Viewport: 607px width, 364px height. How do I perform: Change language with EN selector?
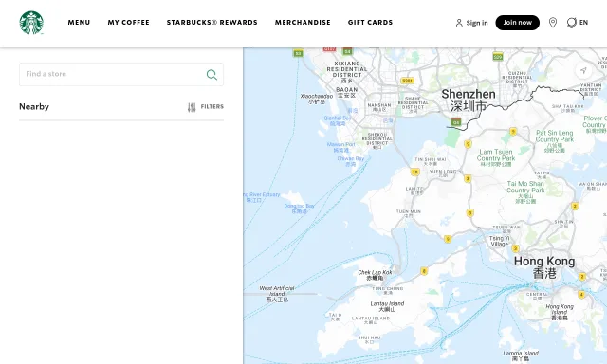578,23
